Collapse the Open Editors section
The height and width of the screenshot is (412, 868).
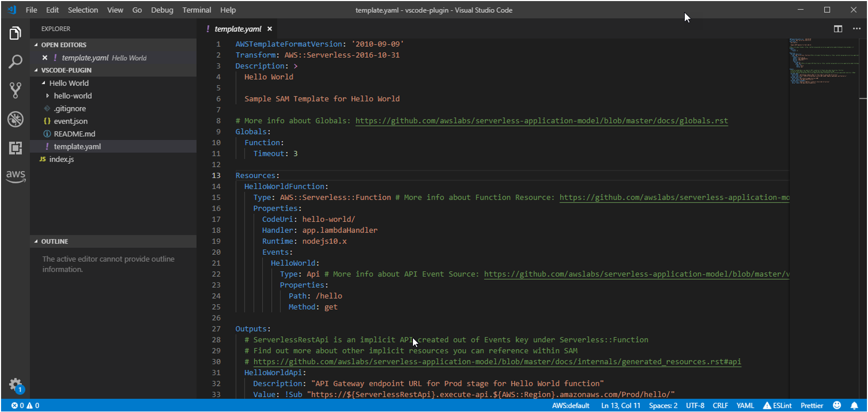63,45
